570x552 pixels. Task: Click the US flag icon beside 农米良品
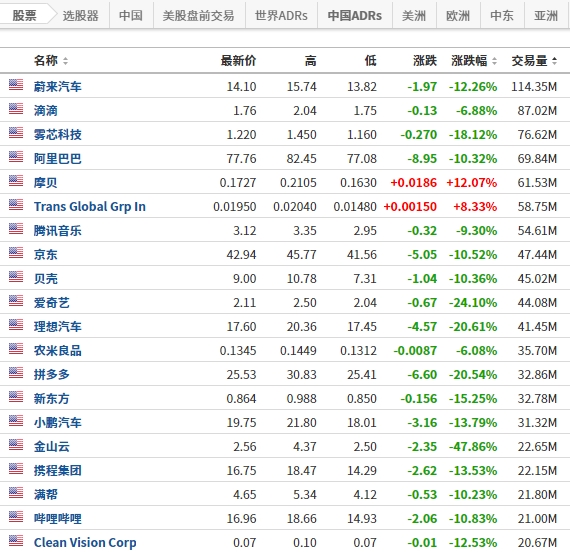point(16,349)
